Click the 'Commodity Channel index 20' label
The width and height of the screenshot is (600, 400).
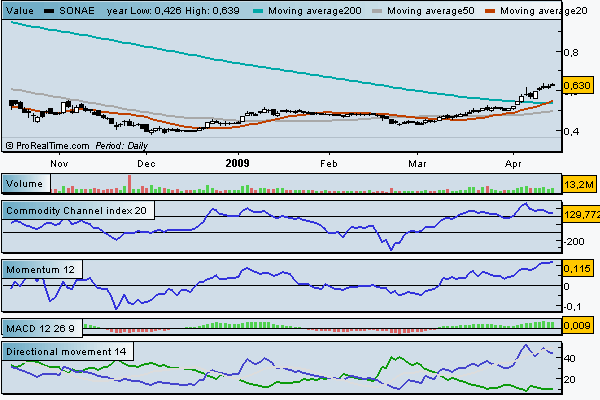[76, 211]
